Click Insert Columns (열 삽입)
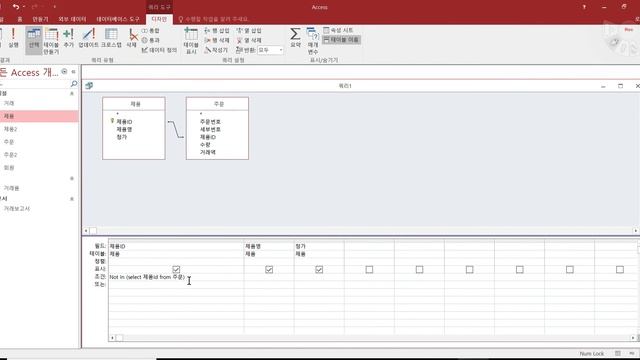 pos(249,31)
